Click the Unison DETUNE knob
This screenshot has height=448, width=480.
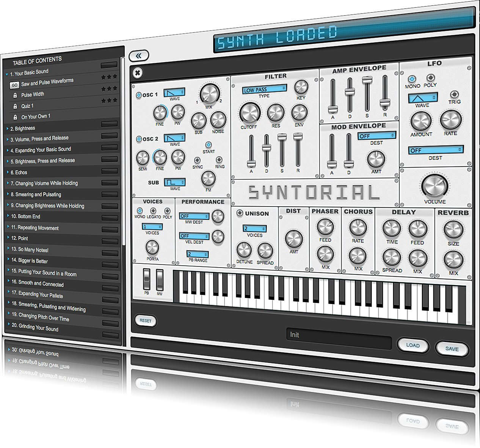[x=244, y=250]
